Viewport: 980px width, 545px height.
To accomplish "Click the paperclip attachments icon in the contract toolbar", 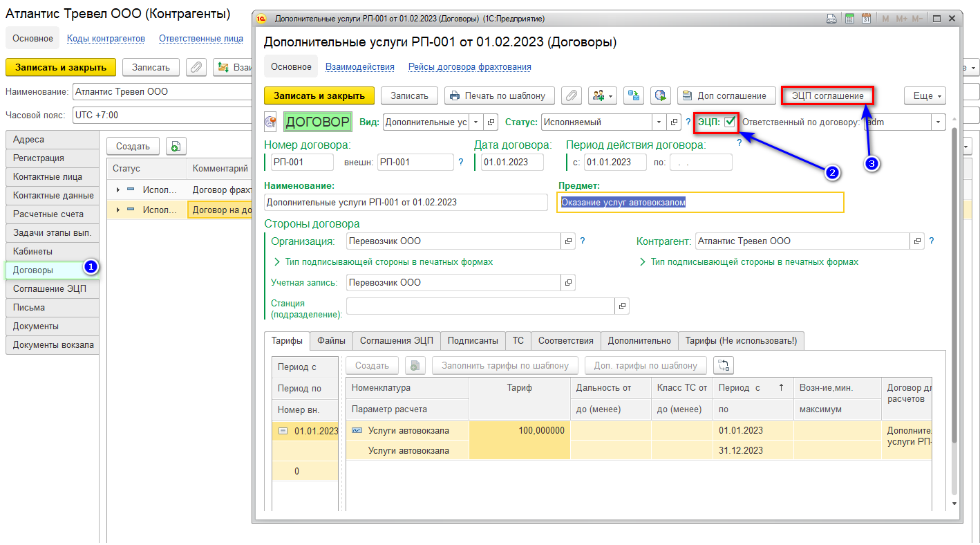I will [x=571, y=96].
